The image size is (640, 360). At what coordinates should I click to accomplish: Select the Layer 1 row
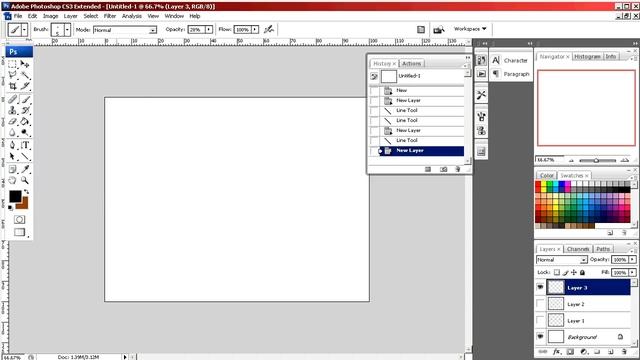(584, 320)
